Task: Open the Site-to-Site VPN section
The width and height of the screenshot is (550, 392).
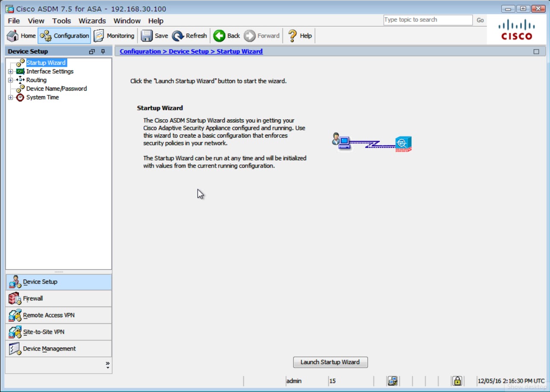Action: point(59,332)
